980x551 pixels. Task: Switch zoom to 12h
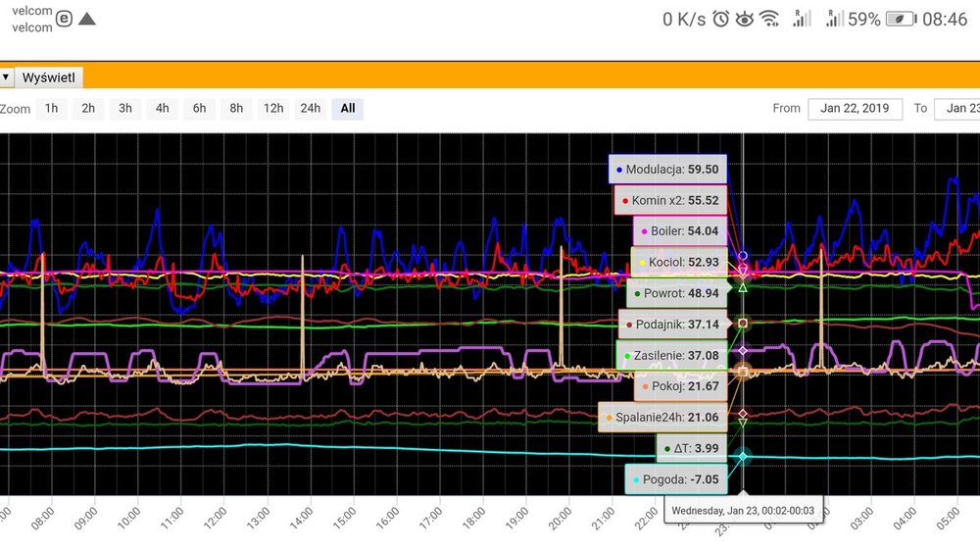tap(273, 108)
